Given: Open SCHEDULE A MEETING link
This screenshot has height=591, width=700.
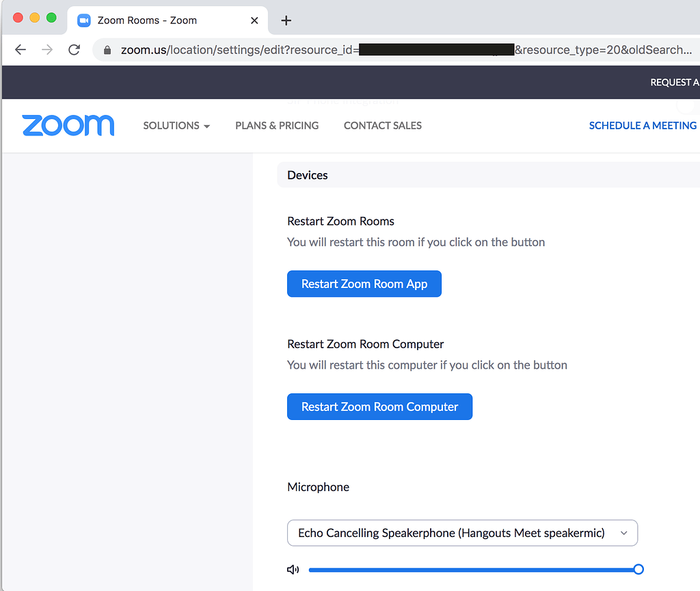Looking at the screenshot, I should (x=642, y=125).
